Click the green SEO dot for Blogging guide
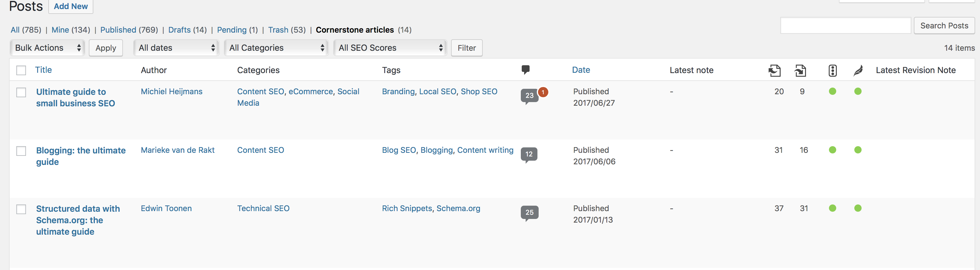This screenshot has width=980, height=270. pos(832,150)
